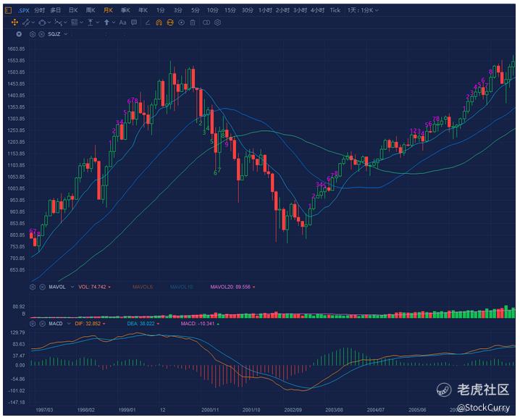Select the price range measure tool

91,22
